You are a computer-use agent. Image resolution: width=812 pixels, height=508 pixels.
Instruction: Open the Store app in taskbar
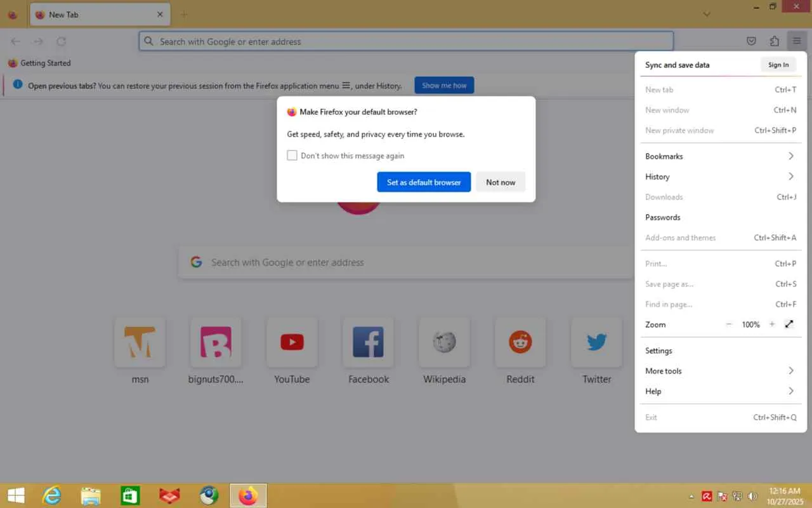point(130,495)
